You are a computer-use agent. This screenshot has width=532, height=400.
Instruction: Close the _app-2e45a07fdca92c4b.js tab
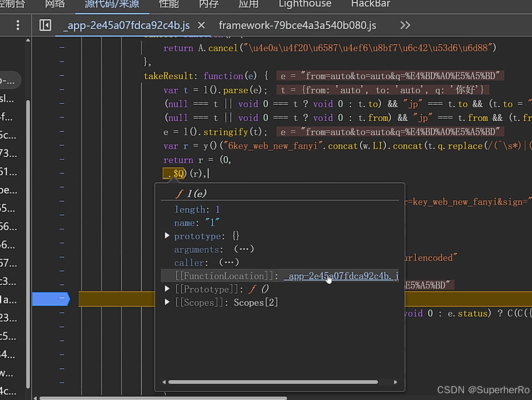[201, 25]
